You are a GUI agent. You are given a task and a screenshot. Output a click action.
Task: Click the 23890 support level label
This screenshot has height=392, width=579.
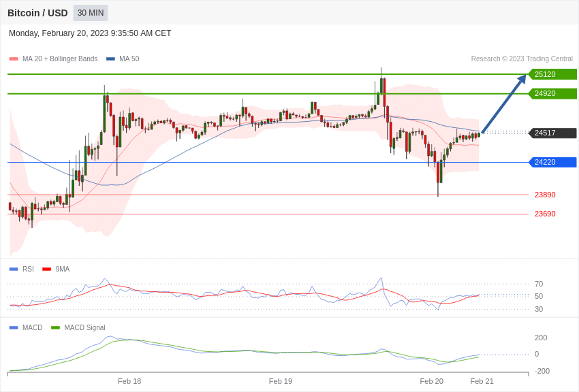(545, 195)
